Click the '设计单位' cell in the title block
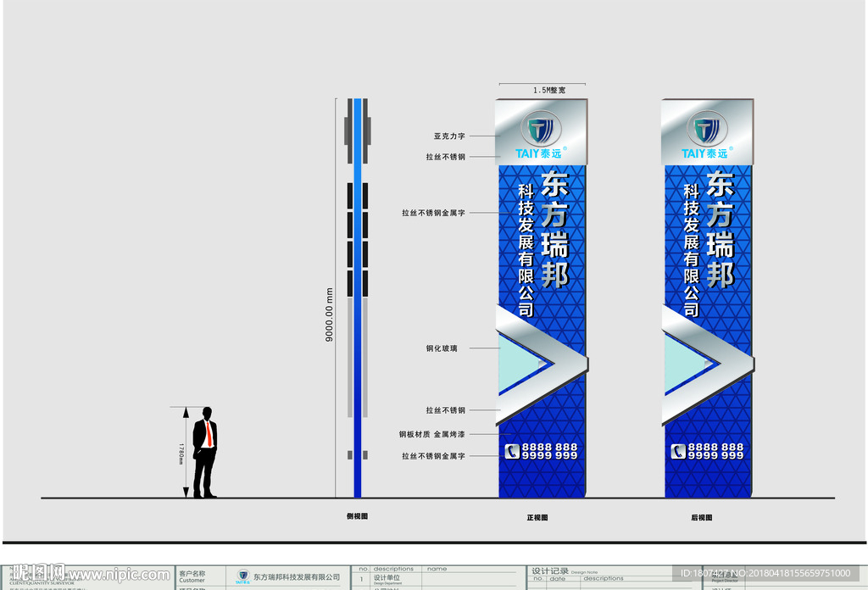Screen dimensions: 868x590 click(387, 577)
